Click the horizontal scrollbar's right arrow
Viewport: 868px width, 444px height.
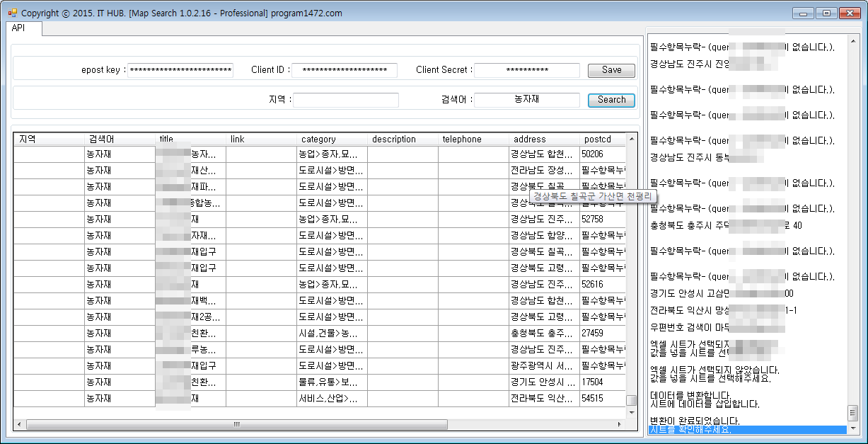[620, 425]
